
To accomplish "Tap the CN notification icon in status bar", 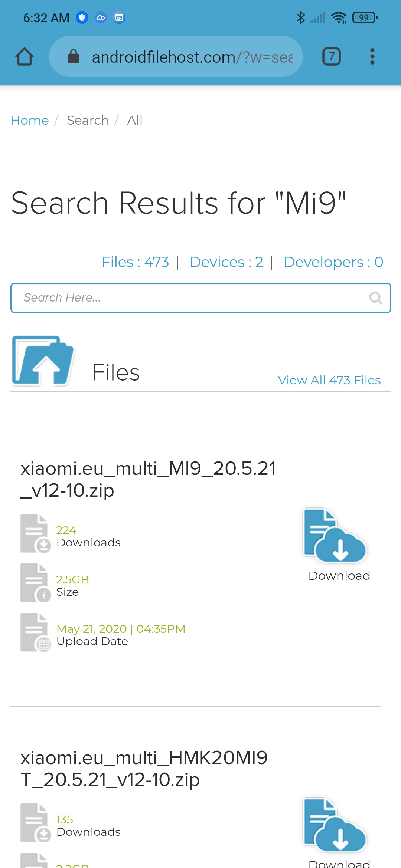I will point(119,17).
